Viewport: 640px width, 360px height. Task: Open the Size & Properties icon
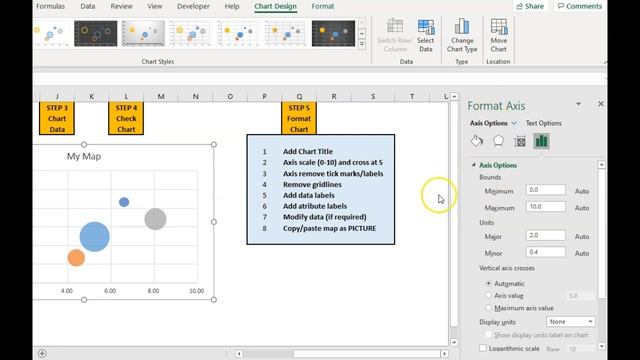click(x=520, y=141)
